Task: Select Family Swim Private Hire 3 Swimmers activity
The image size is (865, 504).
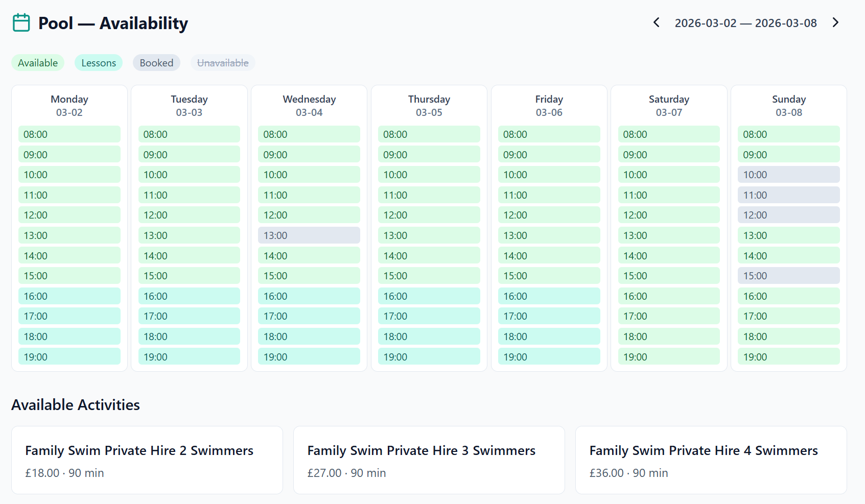Action: [429, 460]
